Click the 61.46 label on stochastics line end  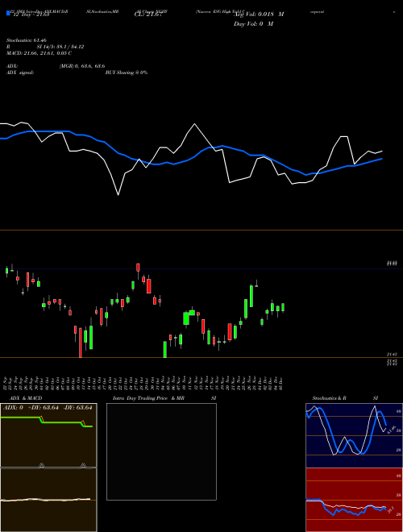(x=391, y=430)
